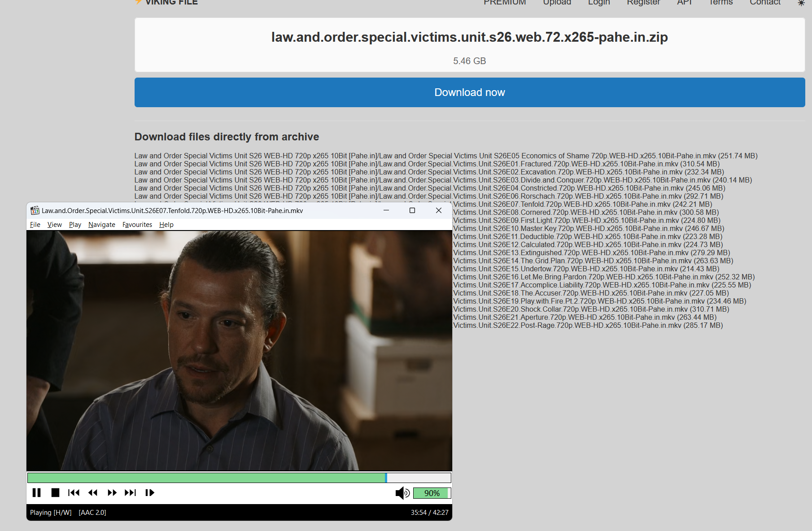Select the S26E16.Let.Me.Bring.Pardon file entry
Image resolution: width=812 pixels, height=531 pixels.
tap(604, 277)
